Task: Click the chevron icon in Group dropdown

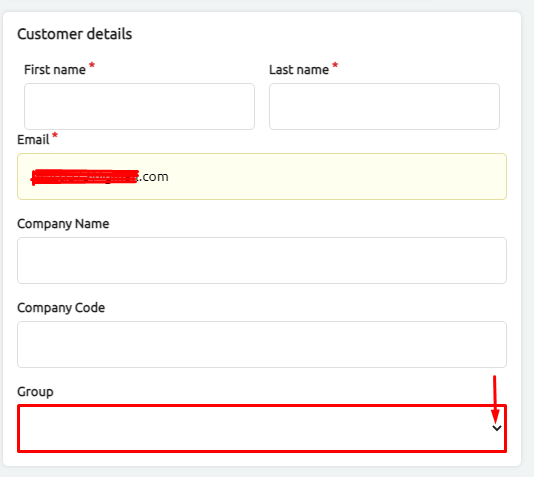Action: pos(497,428)
